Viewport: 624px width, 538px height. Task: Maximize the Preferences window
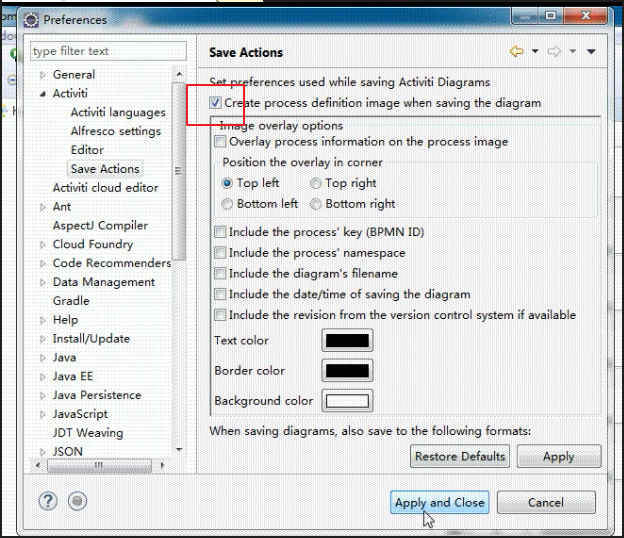click(x=550, y=16)
